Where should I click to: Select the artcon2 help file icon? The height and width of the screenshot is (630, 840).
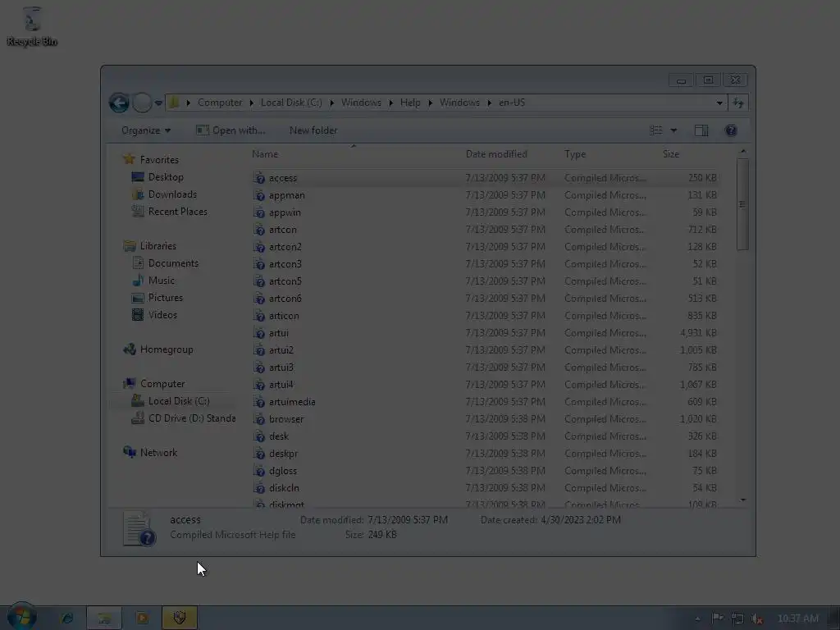coord(259,246)
